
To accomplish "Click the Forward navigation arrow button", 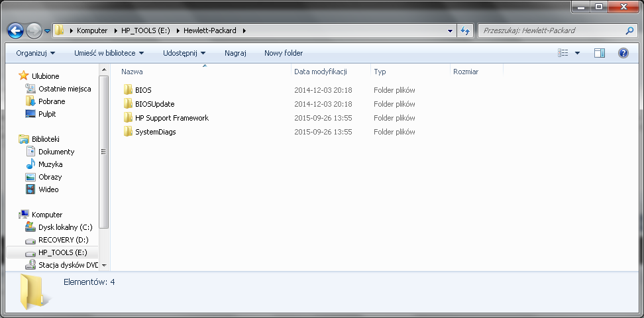I will click(33, 30).
